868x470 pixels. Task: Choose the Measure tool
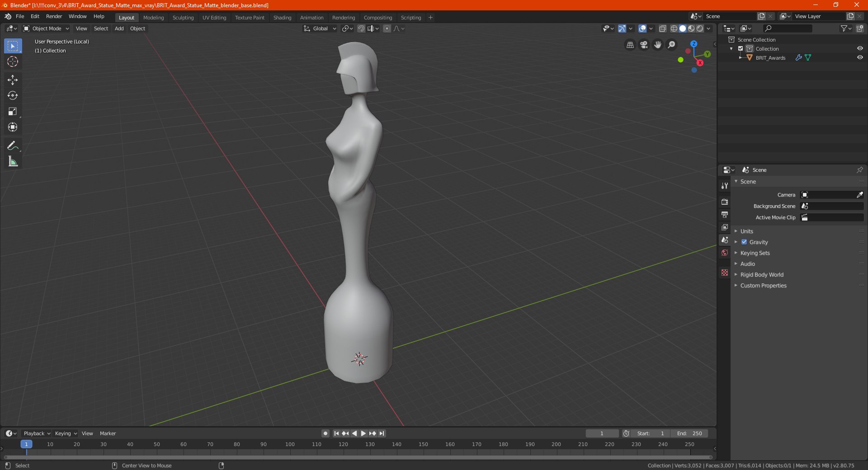[x=13, y=161]
